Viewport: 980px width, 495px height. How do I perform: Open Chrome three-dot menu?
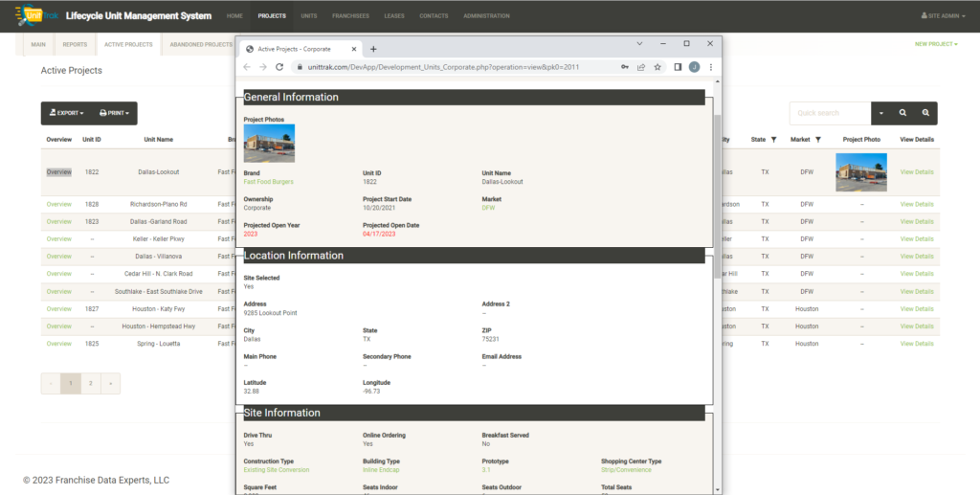[x=711, y=67]
